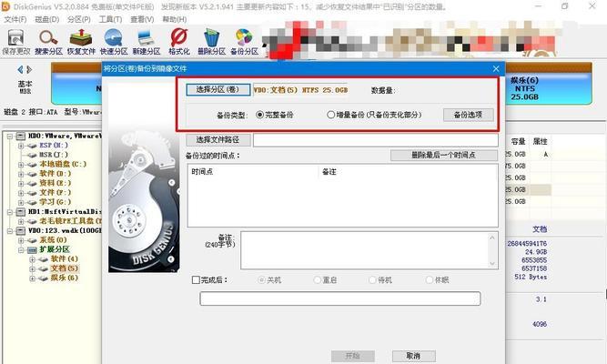Collapse the HD0 VMware disk node
The width and height of the screenshot is (607, 364).
[x=10, y=136]
